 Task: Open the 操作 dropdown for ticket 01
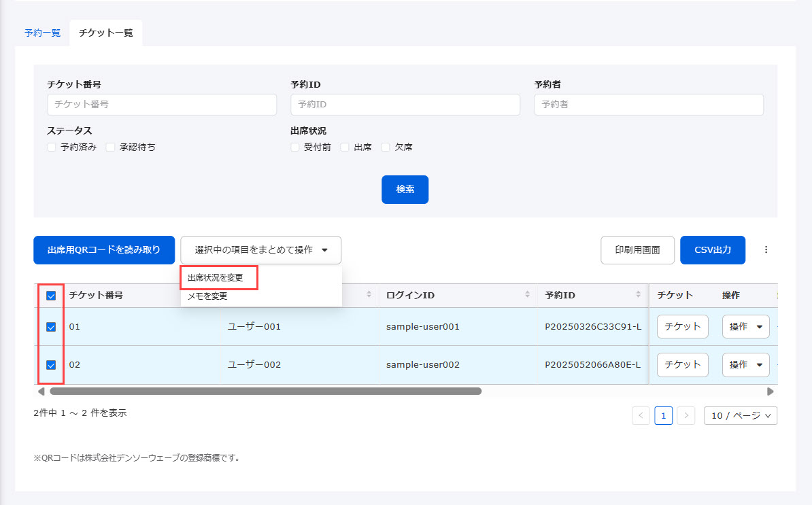[745, 327]
